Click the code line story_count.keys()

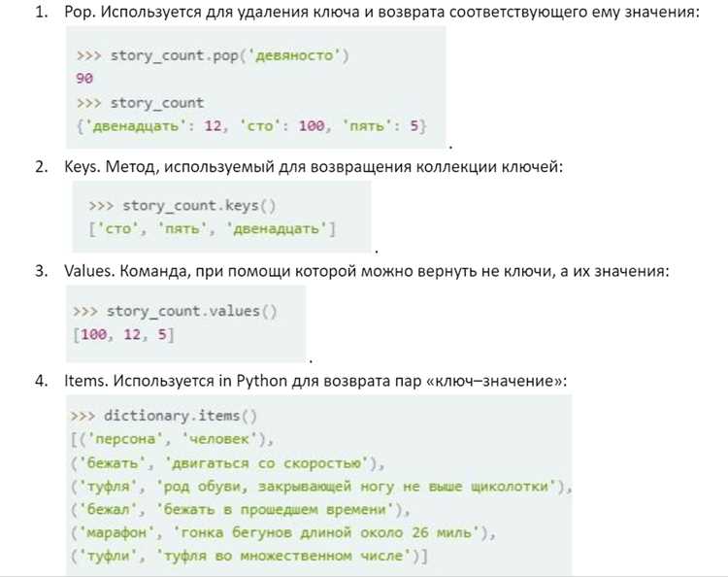point(182,205)
